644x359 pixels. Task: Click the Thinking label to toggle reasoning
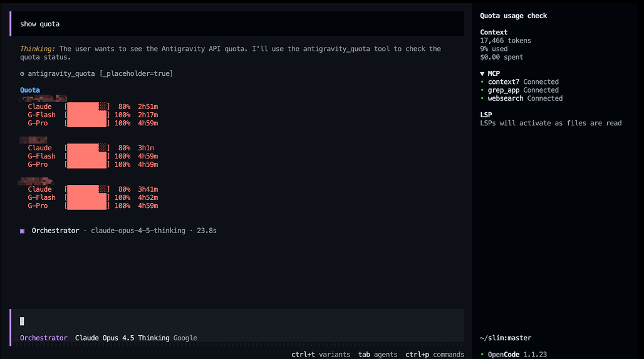point(38,49)
